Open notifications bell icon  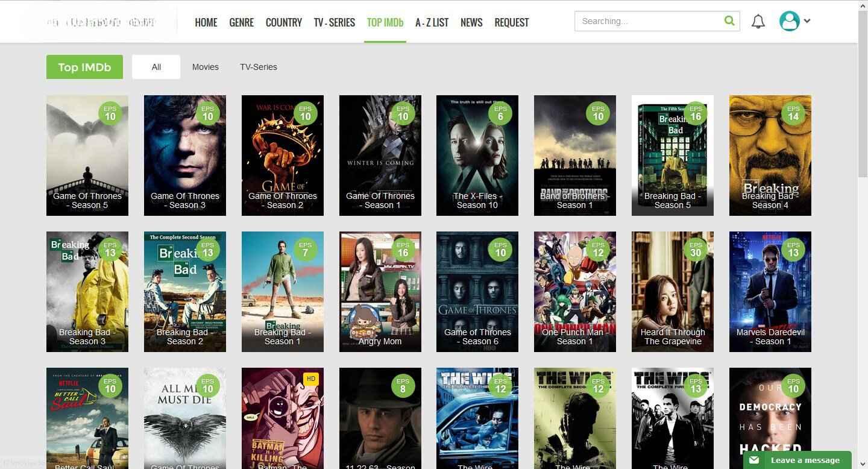(x=758, y=22)
